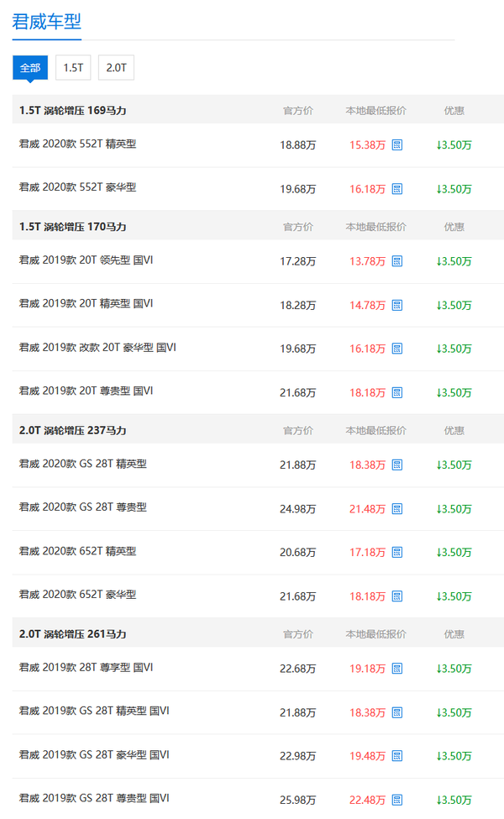Click the 18.38万 lowest price for 2019款 GS 精英型
Image resolution: width=504 pixels, height=819 pixels.
(367, 712)
